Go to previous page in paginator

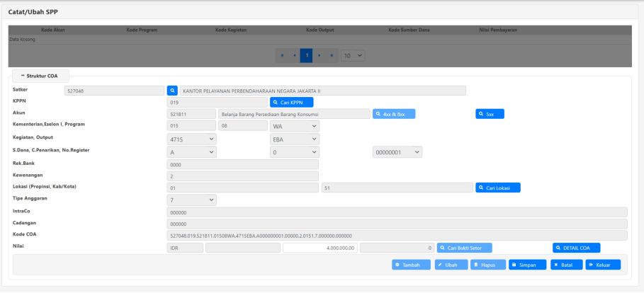click(x=294, y=55)
